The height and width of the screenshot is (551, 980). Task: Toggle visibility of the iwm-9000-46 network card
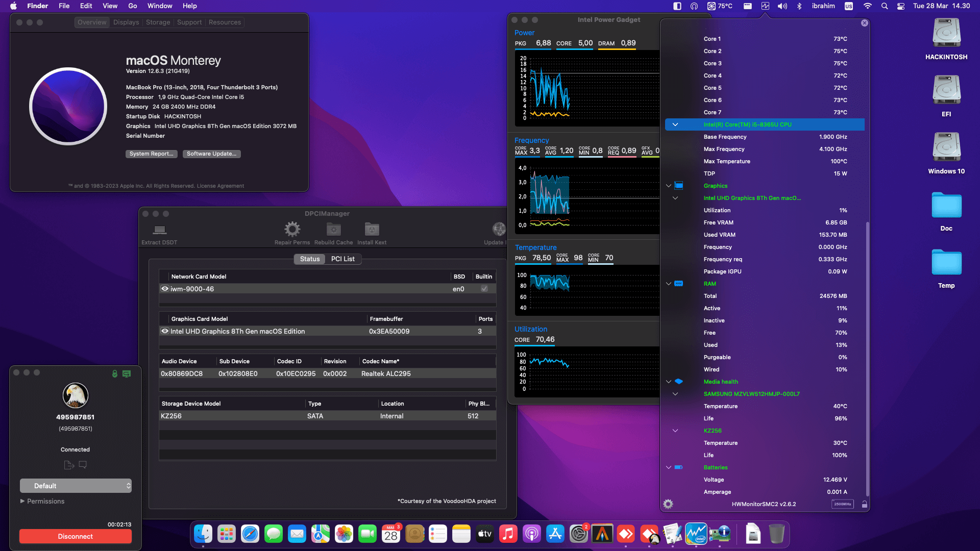coord(164,288)
